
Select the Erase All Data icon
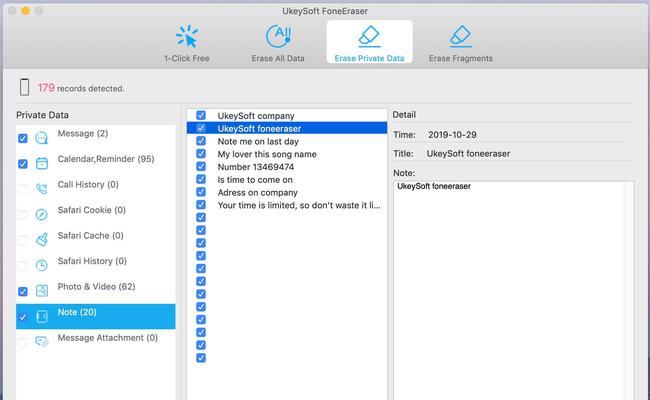coord(278,36)
